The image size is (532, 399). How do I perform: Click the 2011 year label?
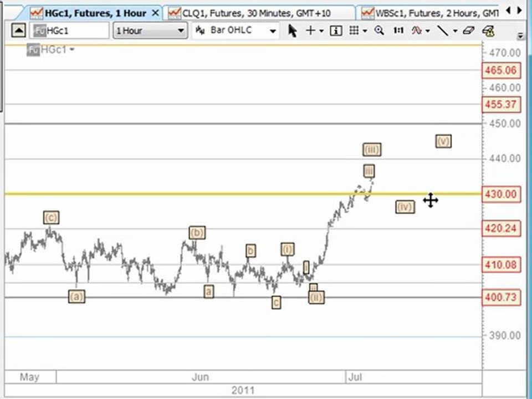click(243, 390)
